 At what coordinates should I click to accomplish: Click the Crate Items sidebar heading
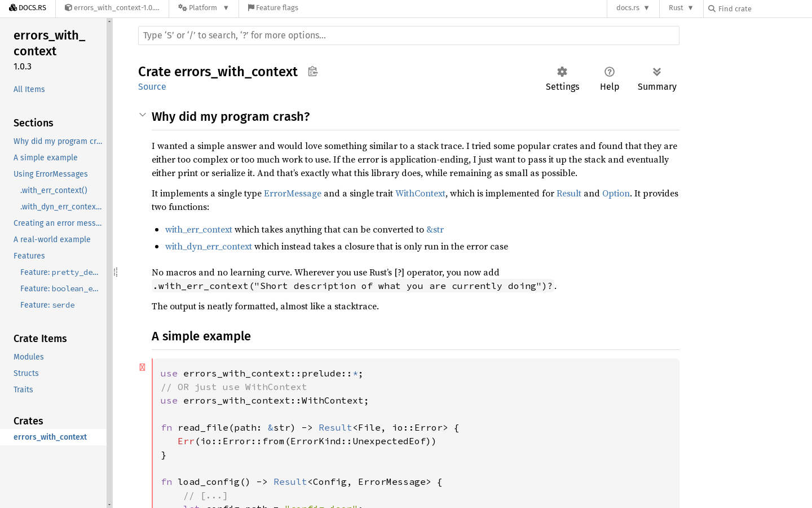tap(40, 338)
